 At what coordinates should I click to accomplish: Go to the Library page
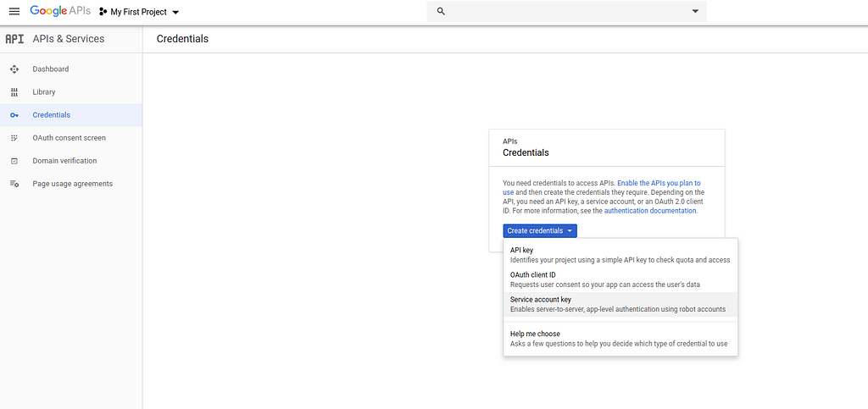pyautogui.click(x=71, y=92)
